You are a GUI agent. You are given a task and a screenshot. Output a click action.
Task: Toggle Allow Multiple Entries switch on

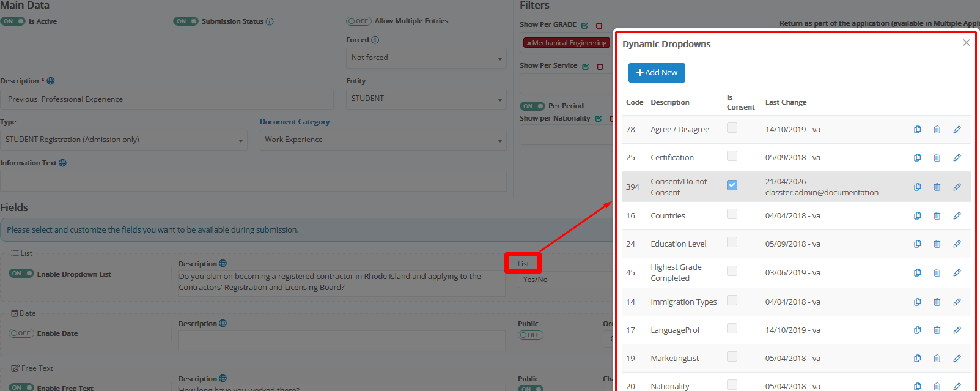tap(358, 21)
